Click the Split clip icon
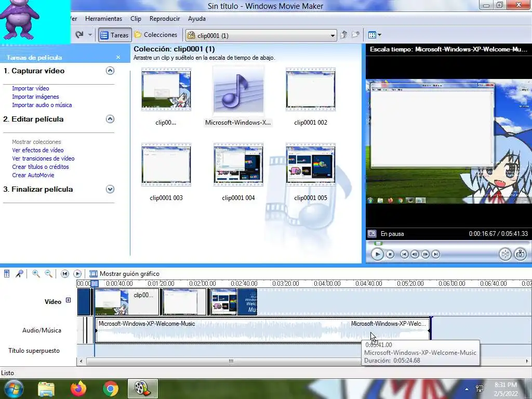 tap(505, 254)
